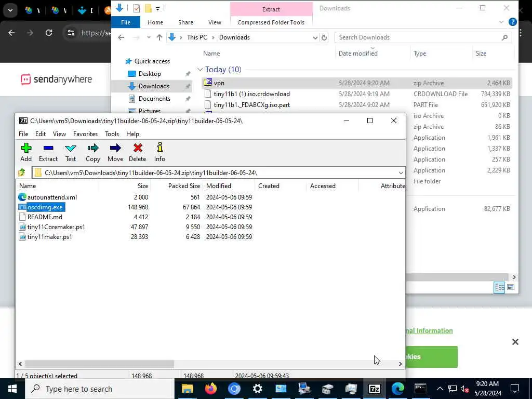The image size is (532, 399).
Task: Open the Quick Access Toolbar customize dropdown
Action: click(x=158, y=8)
